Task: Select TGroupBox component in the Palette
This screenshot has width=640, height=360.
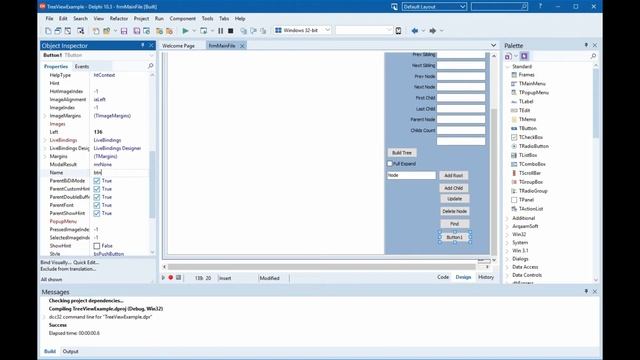Action: (531, 182)
